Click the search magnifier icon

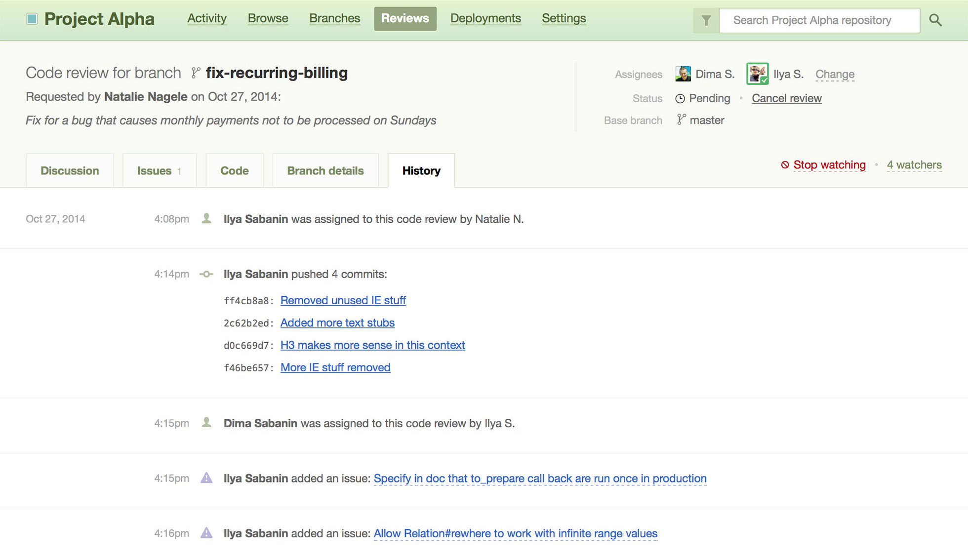click(935, 20)
